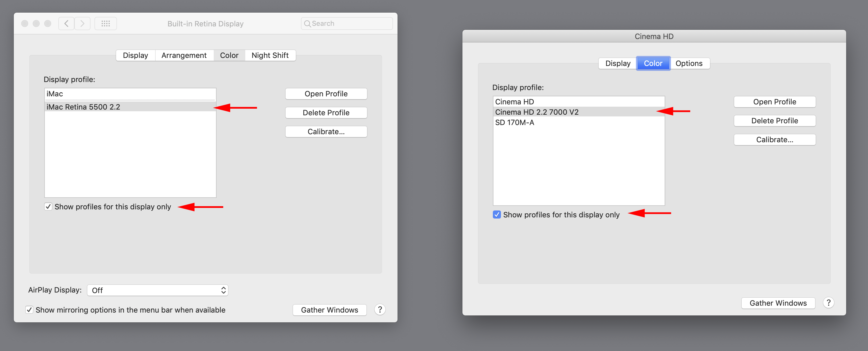This screenshot has height=351, width=868.
Task: Open help in the Cinema HD window
Action: pos(829,303)
